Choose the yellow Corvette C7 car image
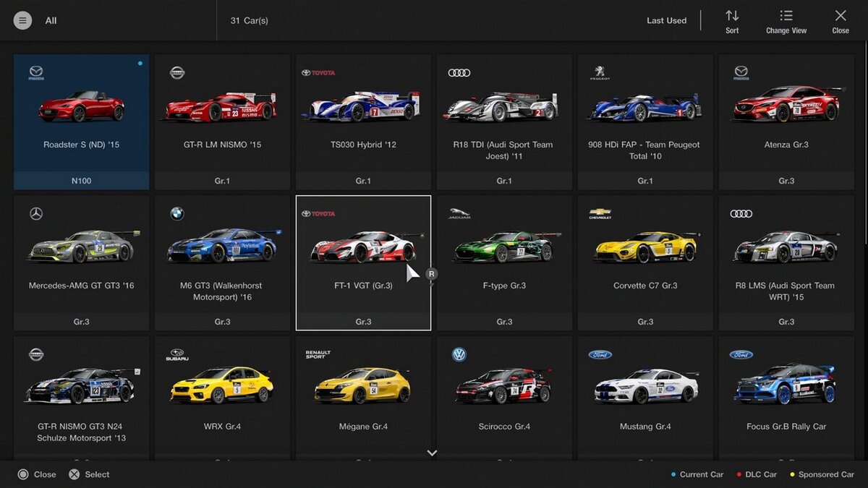Screen dimensions: 868x488 click(646, 247)
